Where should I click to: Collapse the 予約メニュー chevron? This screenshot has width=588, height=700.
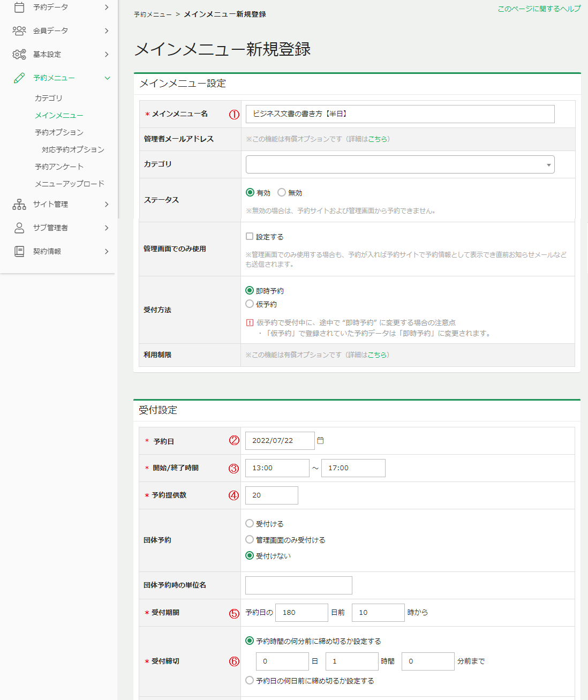click(107, 78)
